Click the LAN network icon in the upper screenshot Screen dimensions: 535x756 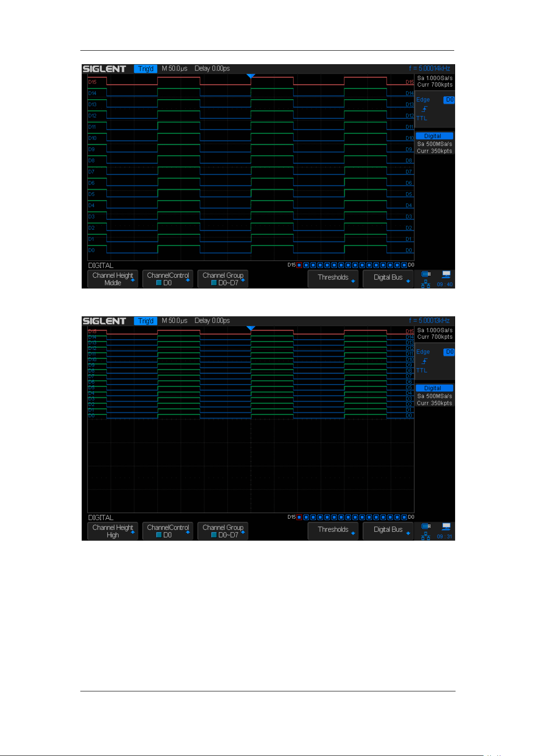(425, 284)
